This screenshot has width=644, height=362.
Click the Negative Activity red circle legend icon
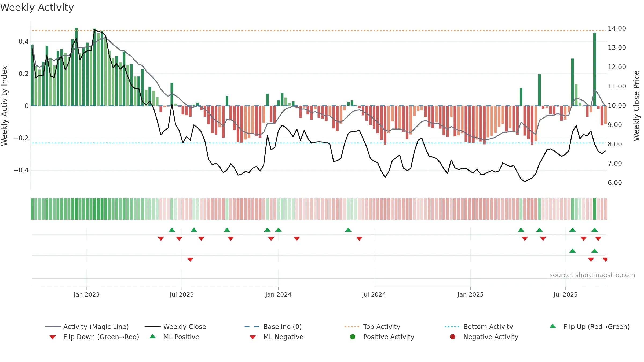(453, 337)
